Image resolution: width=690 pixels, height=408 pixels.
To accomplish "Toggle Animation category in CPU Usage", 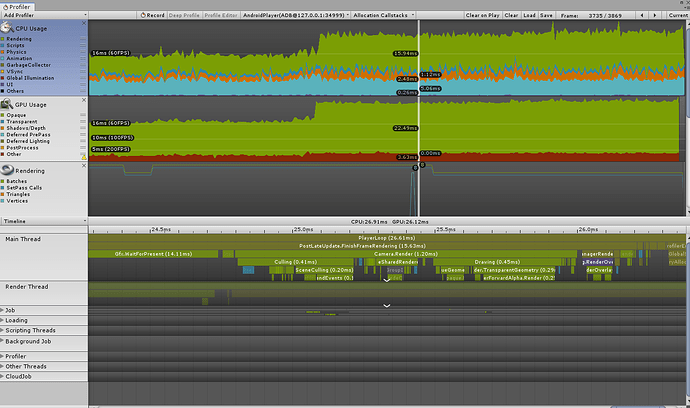I will pos(19,58).
